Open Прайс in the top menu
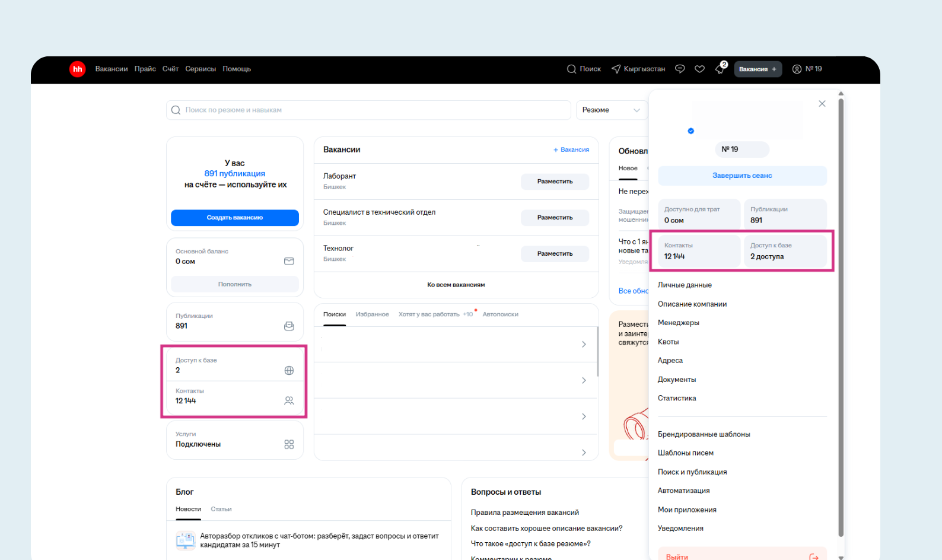This screenshot has width=942, height=560. click(x=145, y=69)
